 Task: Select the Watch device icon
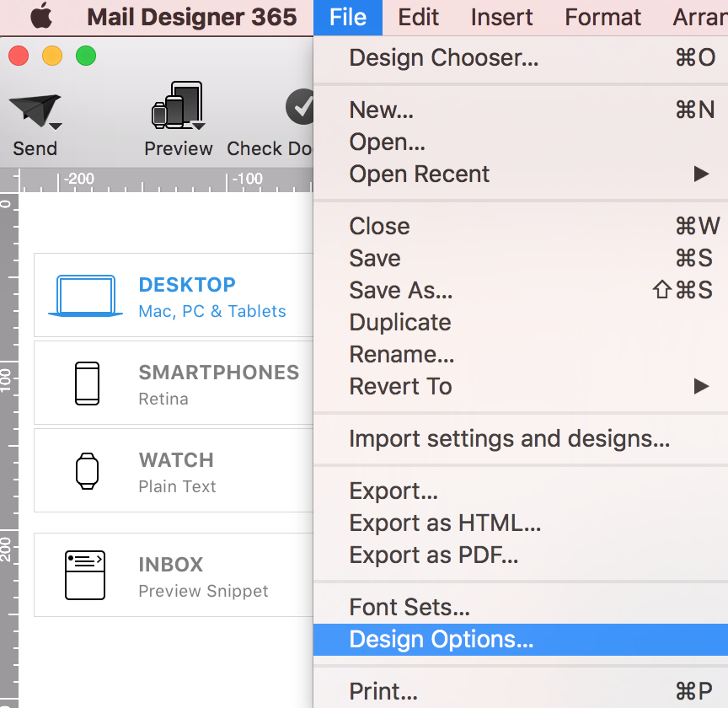click(88, 470)
